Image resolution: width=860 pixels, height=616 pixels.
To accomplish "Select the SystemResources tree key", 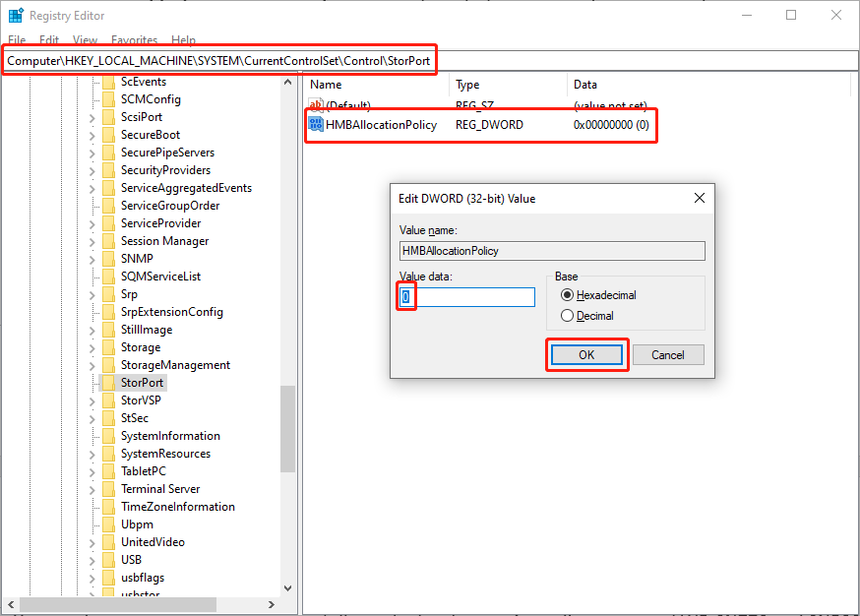I will click(165, 454).
